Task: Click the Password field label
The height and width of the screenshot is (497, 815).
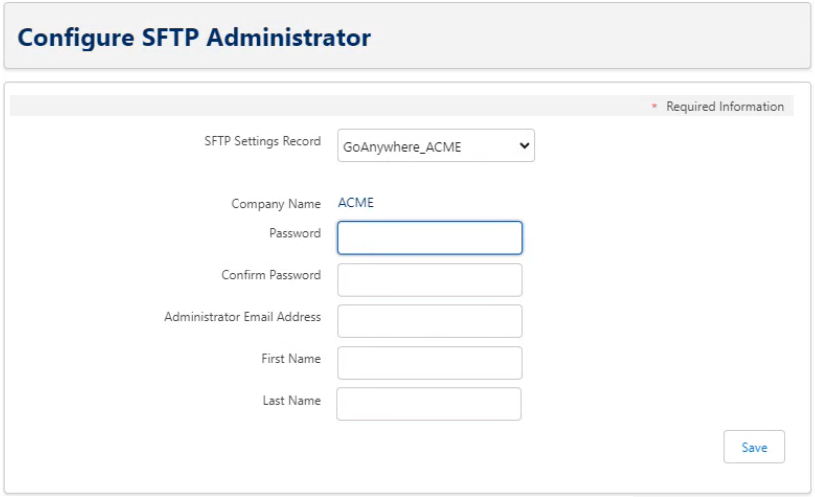Action: (295, 233)
